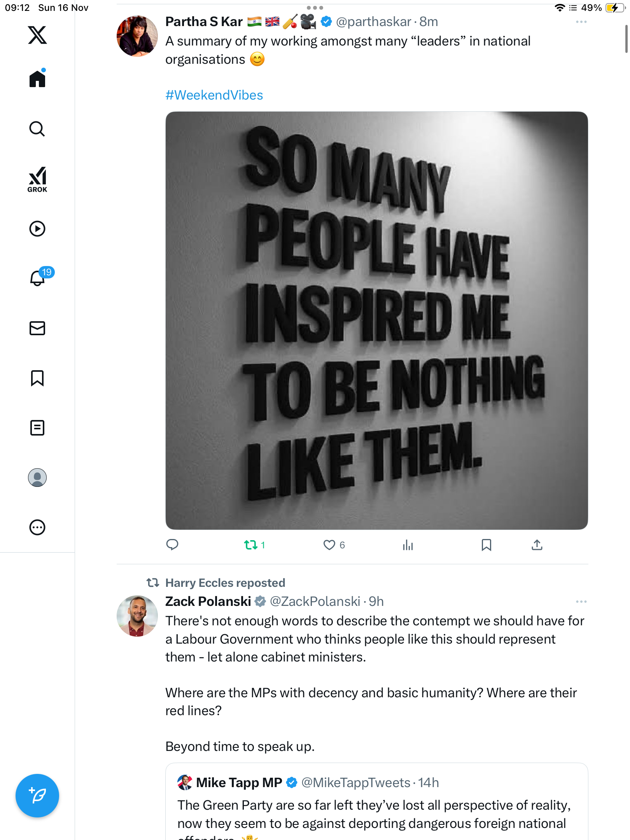The image size is (630, 840).
Task: Toggle bookmark on Partha S Kar's post
Action: click(486, 545)
